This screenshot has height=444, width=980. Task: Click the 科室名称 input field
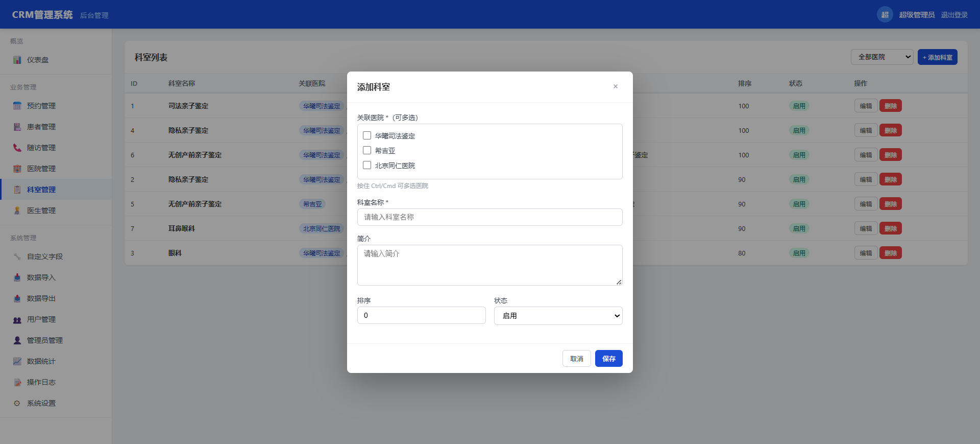point(489,217)
